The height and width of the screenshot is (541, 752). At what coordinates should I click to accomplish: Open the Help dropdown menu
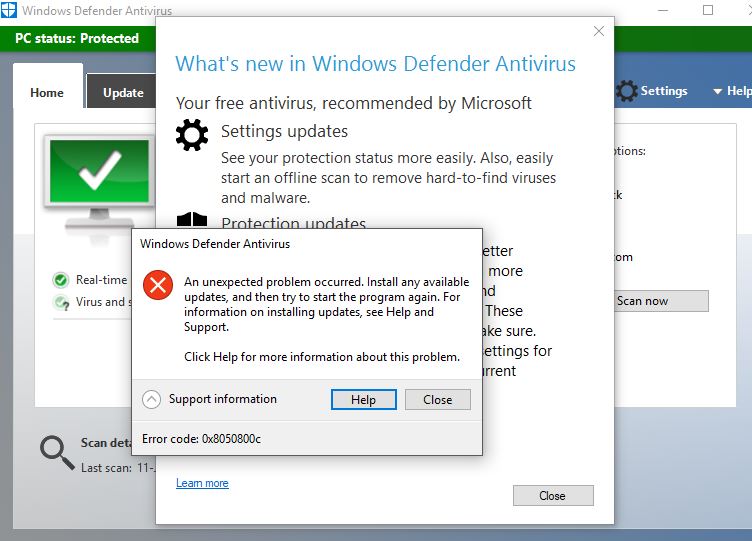[x=732, y=91]
